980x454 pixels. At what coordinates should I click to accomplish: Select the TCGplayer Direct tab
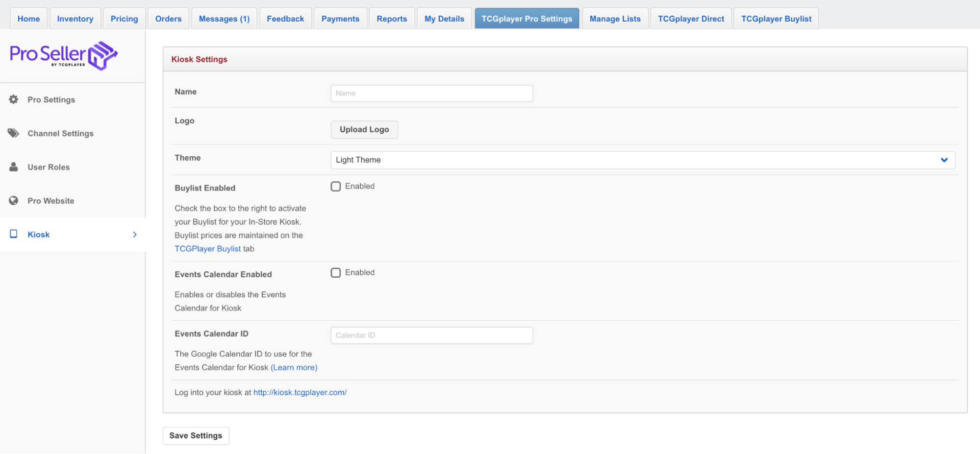(691, 18)
